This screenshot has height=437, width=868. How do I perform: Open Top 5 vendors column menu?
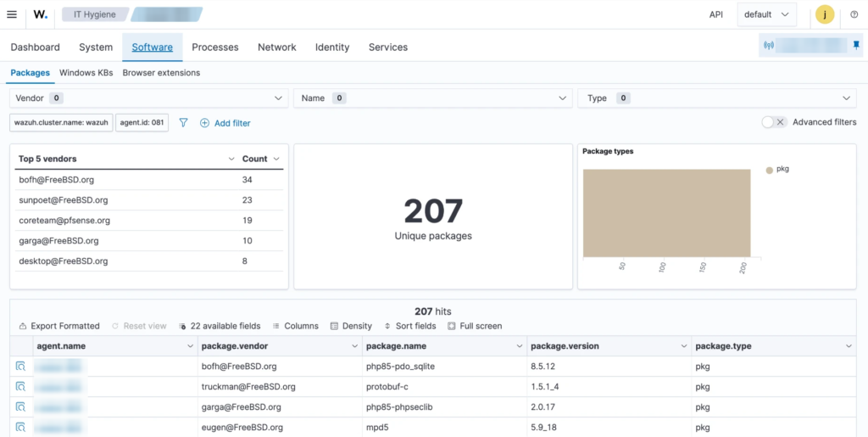tap(231, 159)
